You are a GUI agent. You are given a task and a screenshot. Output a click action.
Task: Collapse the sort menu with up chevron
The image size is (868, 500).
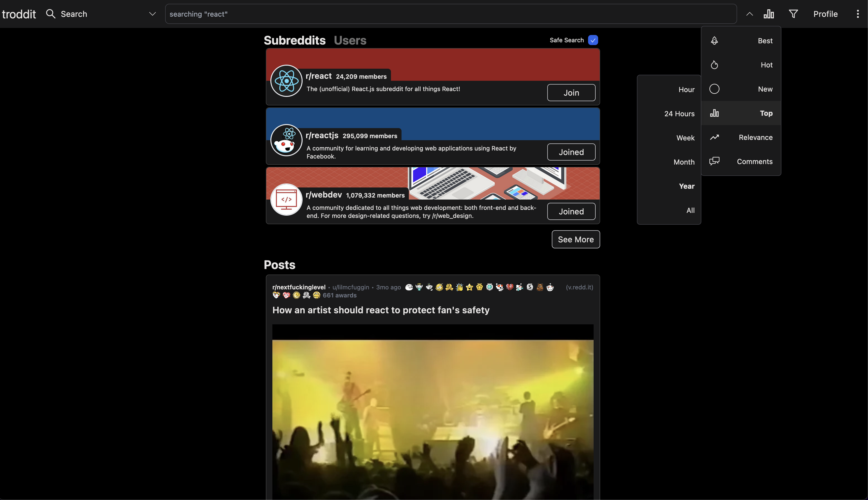coord(749,14)
